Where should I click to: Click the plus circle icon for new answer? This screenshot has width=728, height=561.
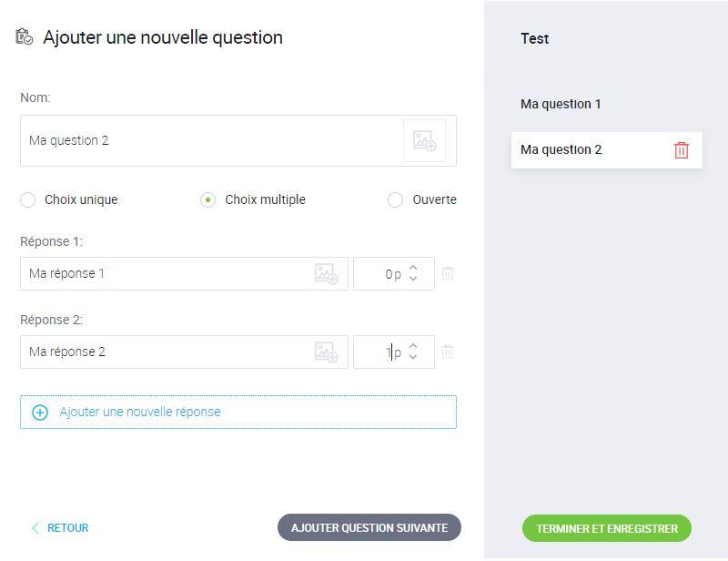click(x=40, y=413)
